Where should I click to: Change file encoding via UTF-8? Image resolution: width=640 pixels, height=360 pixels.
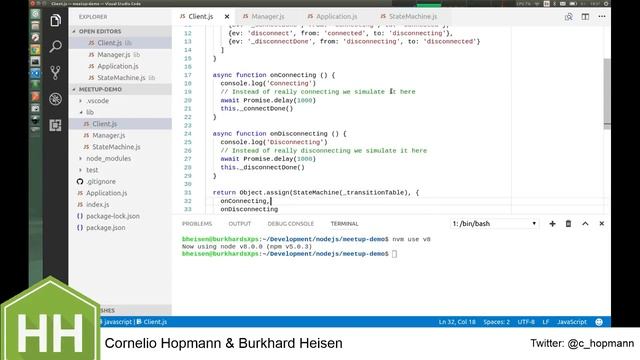[526, 322]
